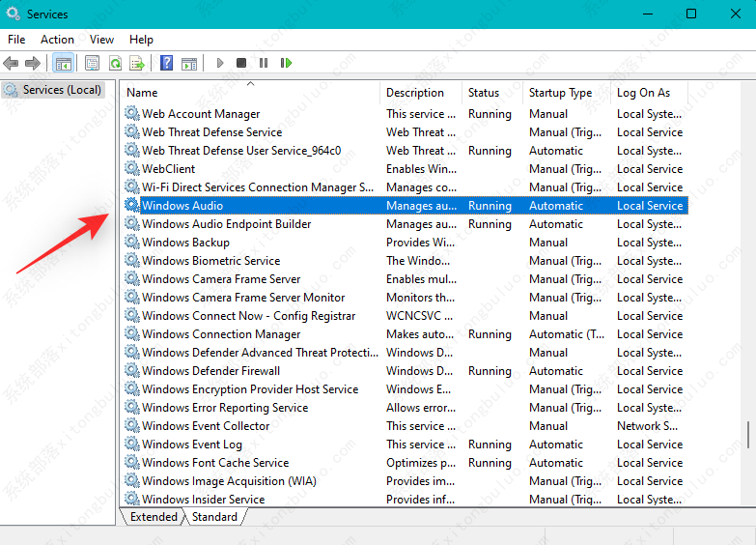Image resolution: width=756 pixels, height=545 pixels.
Task: Select Services (Local) in console tree
Action: 62,90
